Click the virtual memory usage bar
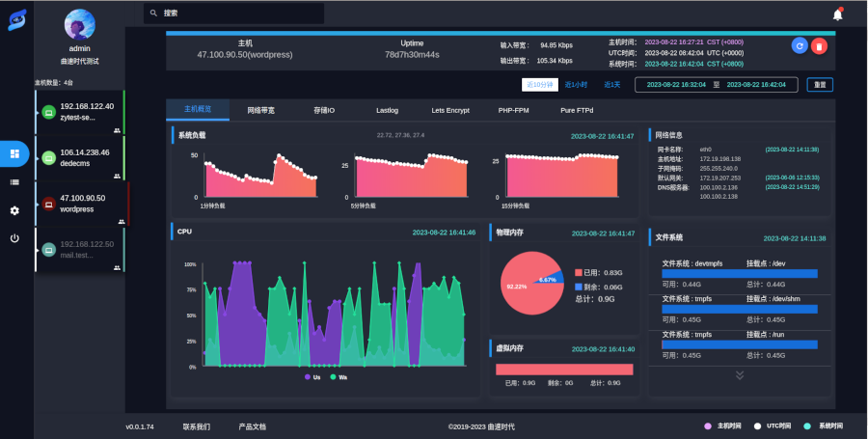This screenshot has width=868, height=439. pos(564,370)
